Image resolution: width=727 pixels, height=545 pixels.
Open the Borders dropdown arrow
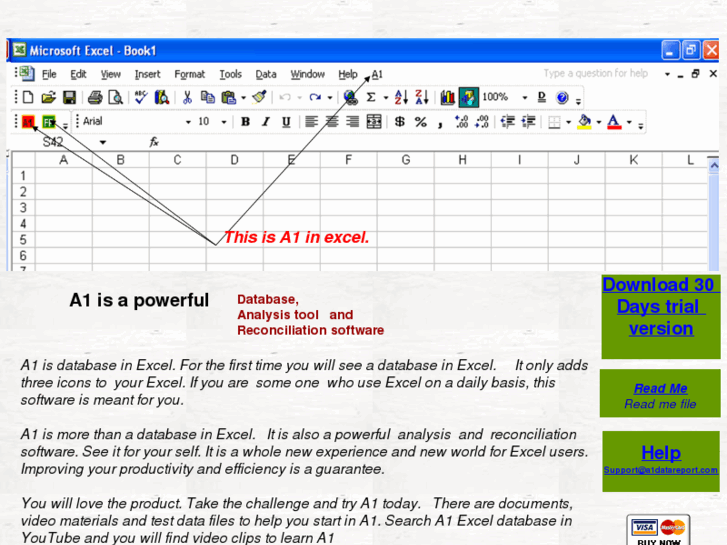tap(568, 122)
